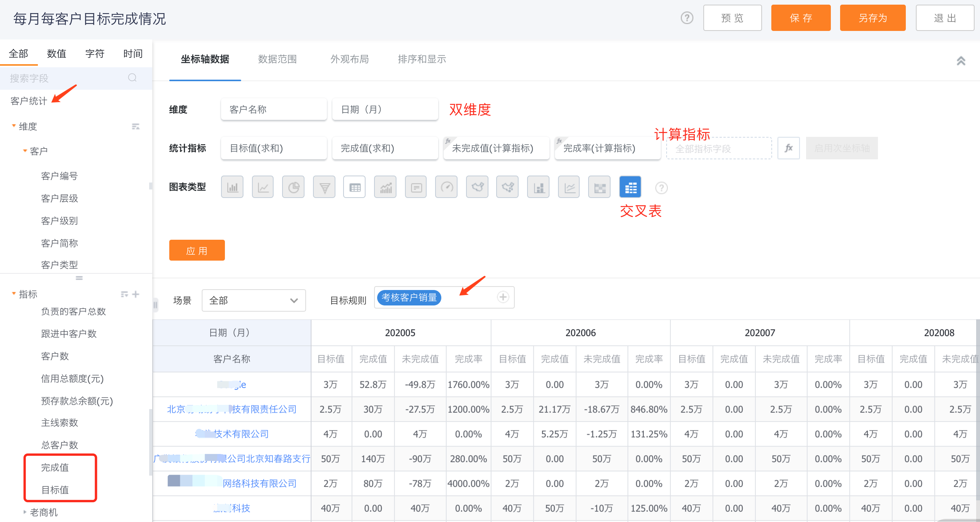This screenshot has width=980, height=522.
Task: Select the bar chart type icon
Action: click(x=232, y=188)
